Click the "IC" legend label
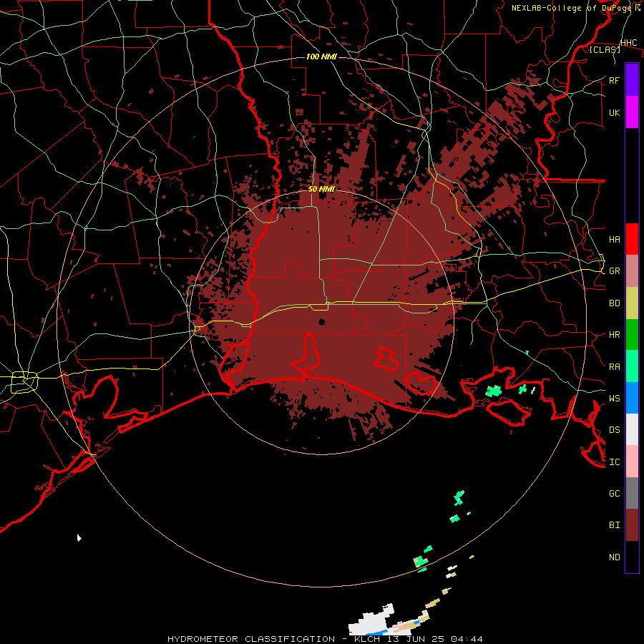Viewport: 644px width, 644px height. (x=615, y=462)
